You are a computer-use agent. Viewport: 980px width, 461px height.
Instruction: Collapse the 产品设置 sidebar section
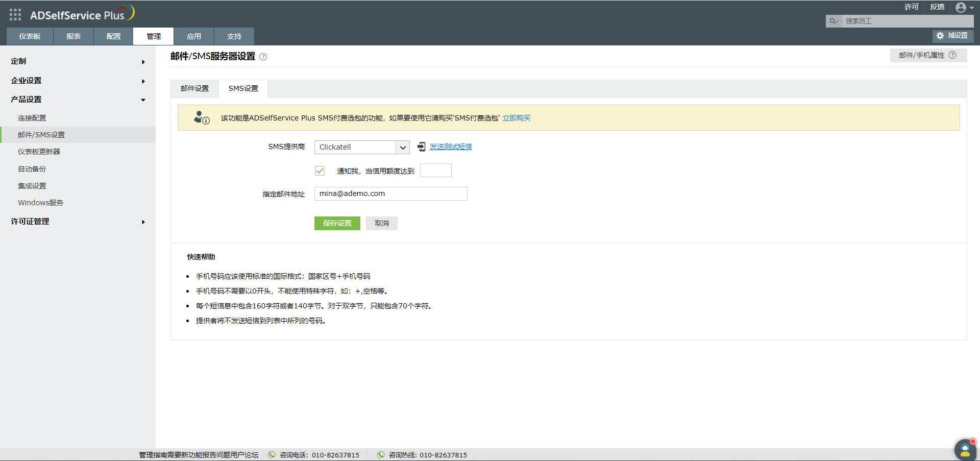tap(78, 100)
